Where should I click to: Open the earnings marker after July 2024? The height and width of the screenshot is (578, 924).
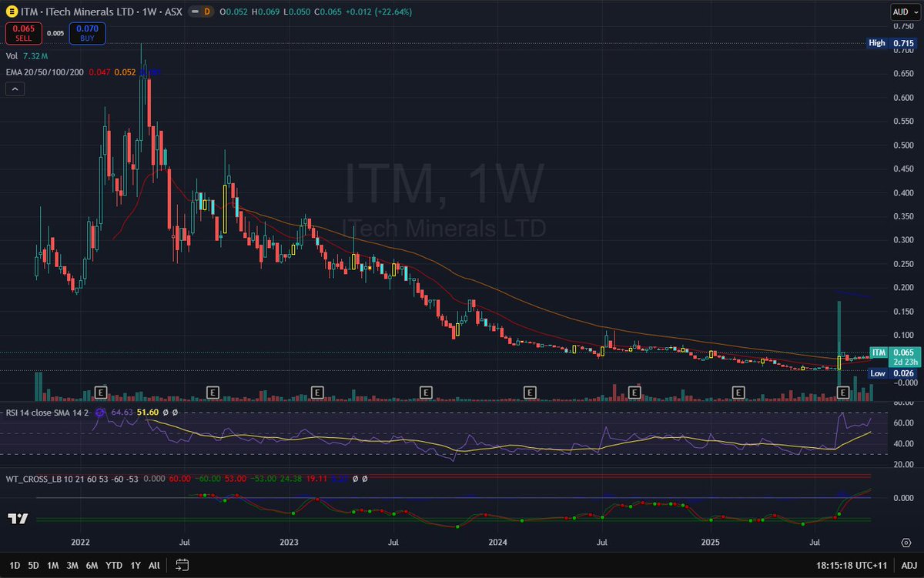pos(634,393)
